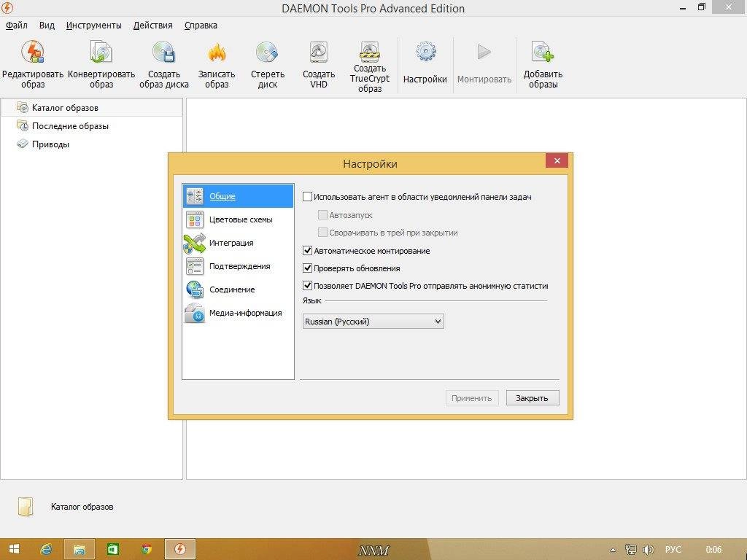Open the Действия menu
The height and width of the screenshot is (560, 747).
153,26
